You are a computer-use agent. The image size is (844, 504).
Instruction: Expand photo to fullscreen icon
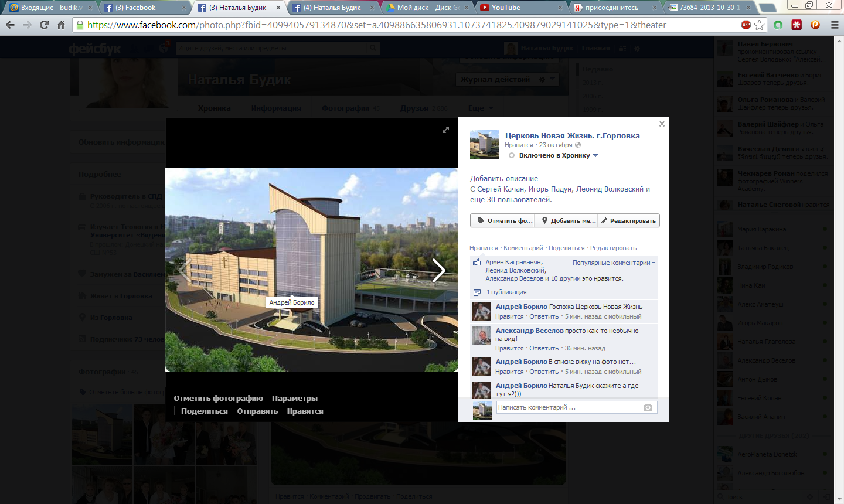coord(445,130)
